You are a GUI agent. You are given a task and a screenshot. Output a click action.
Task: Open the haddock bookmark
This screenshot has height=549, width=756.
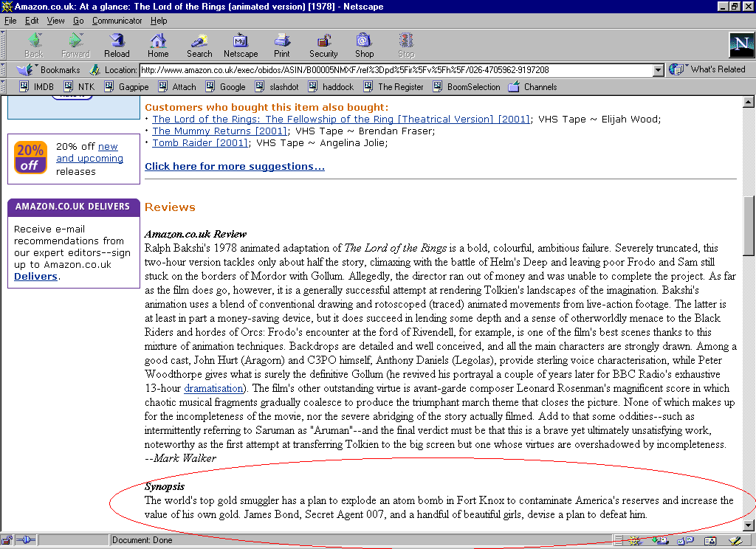(331, 87)
